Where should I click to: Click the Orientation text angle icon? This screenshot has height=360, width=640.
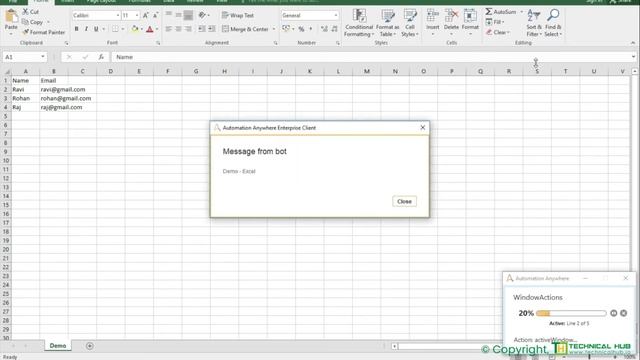(x=202, y=15)
